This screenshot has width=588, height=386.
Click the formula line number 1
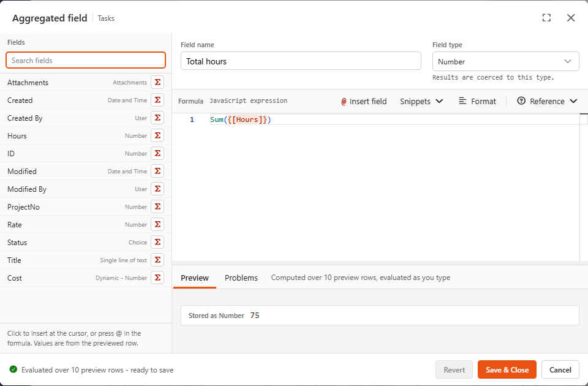pos(192,119)
